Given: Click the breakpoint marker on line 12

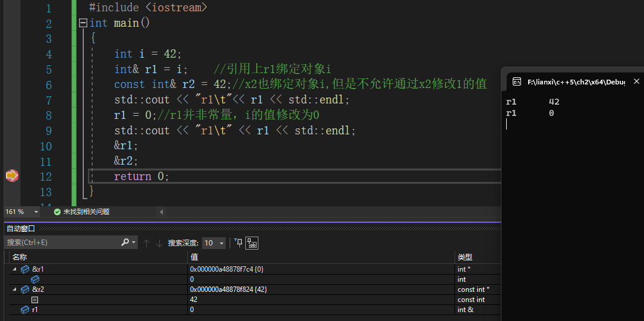Looking at the screenshot, I should click(12, 176).
